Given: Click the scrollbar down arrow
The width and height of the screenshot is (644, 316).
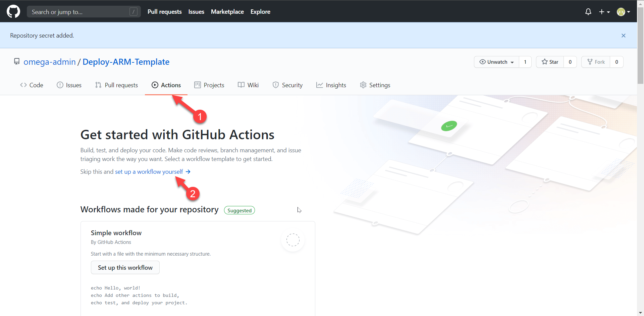Looking at the screenshot, I should click(640, 313).
